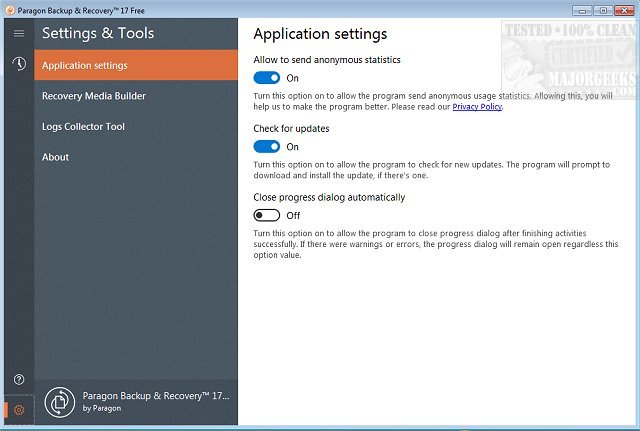
Task: Select Application settings in the sidebar
Action: click(136, 65)
